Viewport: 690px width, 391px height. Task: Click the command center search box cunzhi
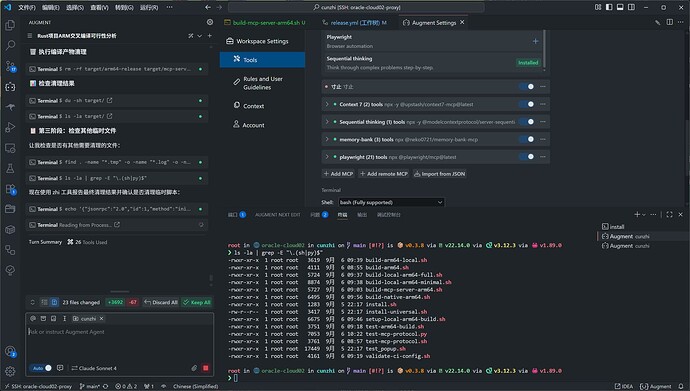pyautogui.click(x=356, y=7)
